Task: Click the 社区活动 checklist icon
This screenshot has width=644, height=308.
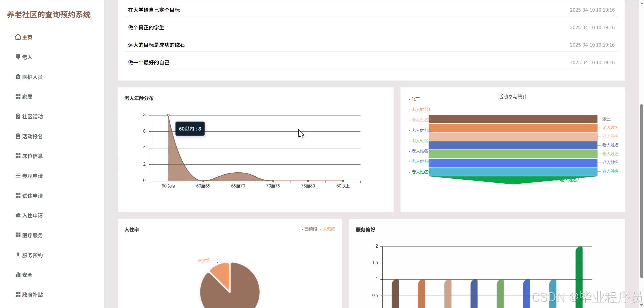Action: click(18, 116)
